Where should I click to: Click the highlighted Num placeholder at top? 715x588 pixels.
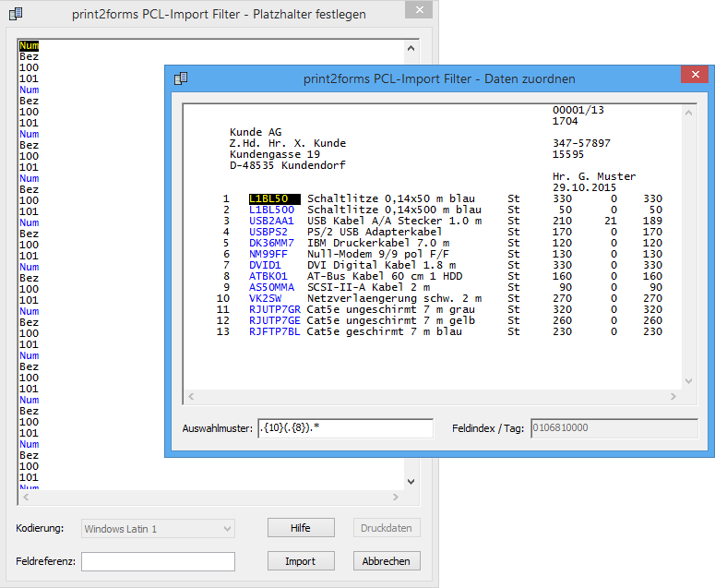tap(29, 45)
